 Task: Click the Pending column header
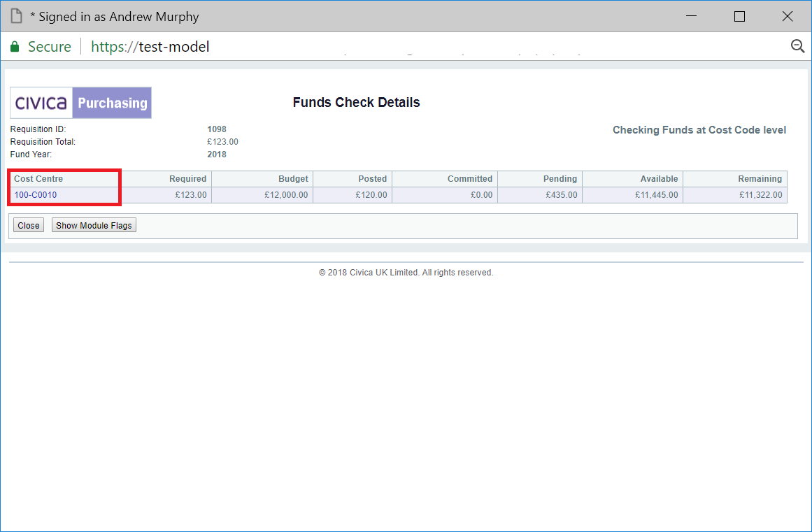[x=560, y=179]
